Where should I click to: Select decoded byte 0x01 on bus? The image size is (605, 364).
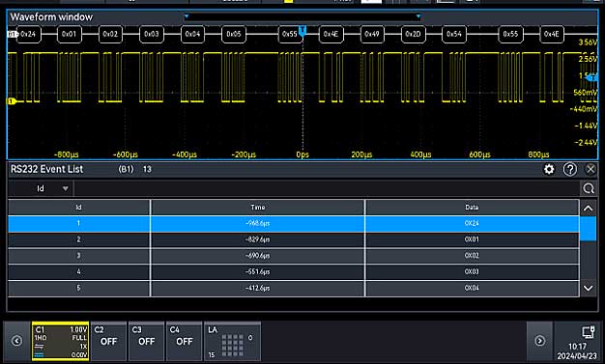(x=70, y=34)
